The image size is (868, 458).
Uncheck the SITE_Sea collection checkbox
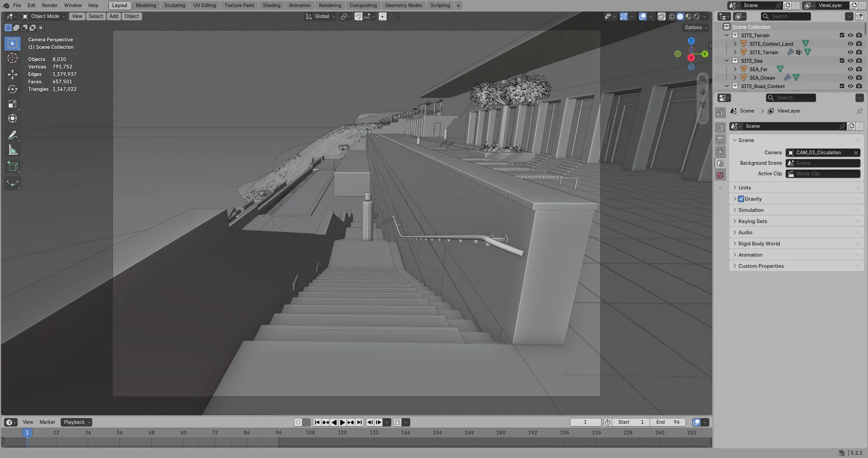coord(842,61)
